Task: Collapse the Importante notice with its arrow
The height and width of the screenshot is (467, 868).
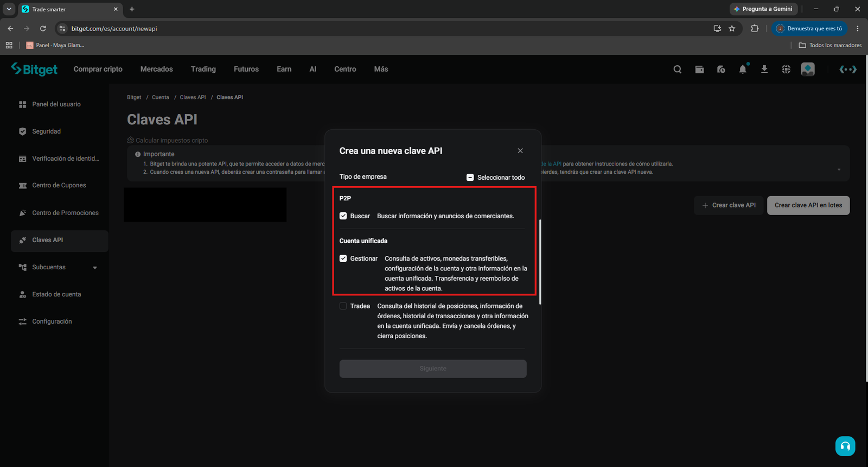Action: 839,169
